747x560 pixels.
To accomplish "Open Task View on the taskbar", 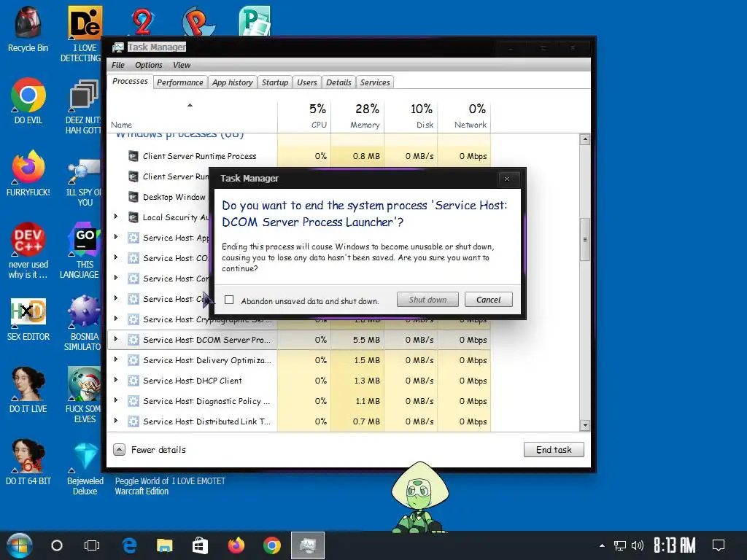I will pyautogui.click(x=91, y=545).
